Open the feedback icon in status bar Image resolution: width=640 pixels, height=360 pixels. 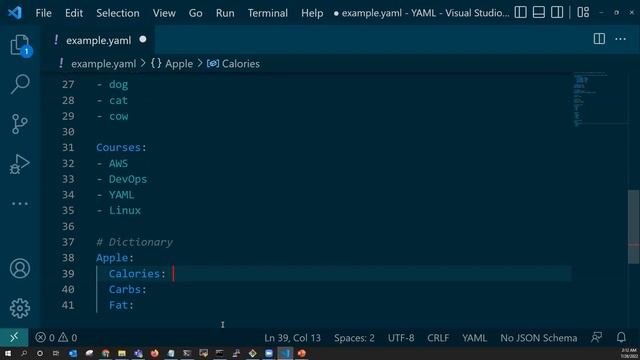[x=596, y=338]
